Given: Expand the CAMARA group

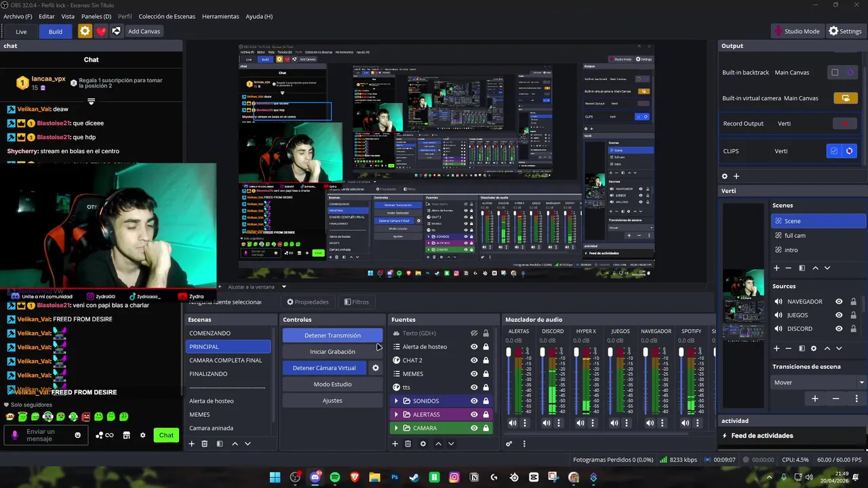Looking at the screenshot, I should [396, 428].
